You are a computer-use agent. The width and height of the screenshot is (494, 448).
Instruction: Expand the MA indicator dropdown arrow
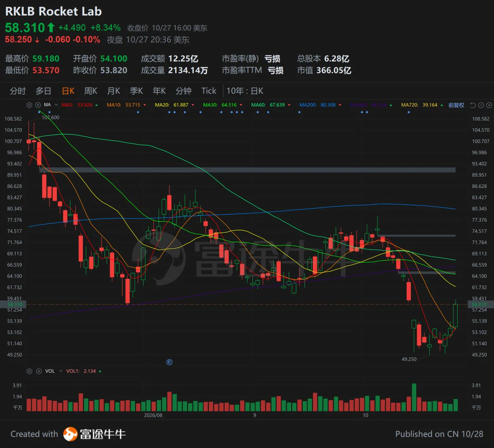(x=56, y=105)
